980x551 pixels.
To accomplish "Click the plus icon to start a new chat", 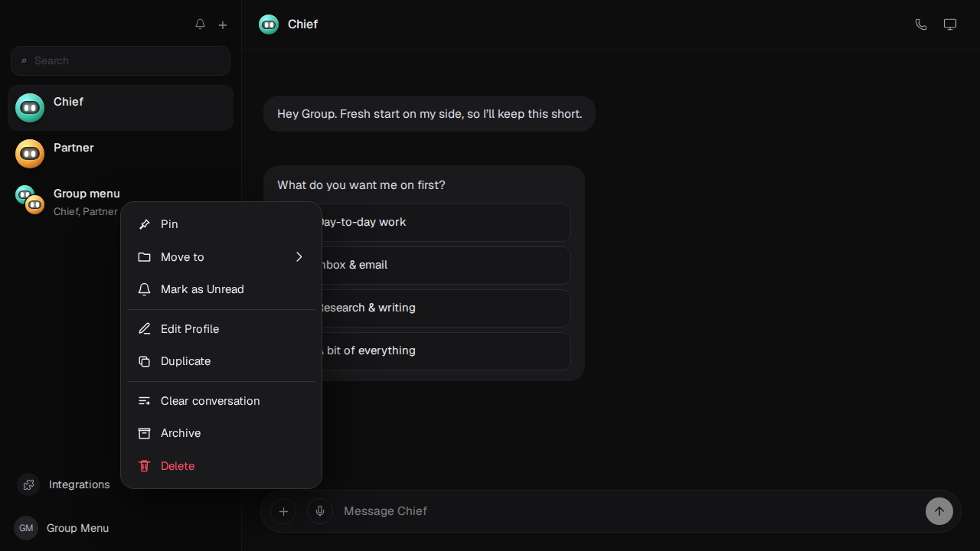I will (223, 24).
